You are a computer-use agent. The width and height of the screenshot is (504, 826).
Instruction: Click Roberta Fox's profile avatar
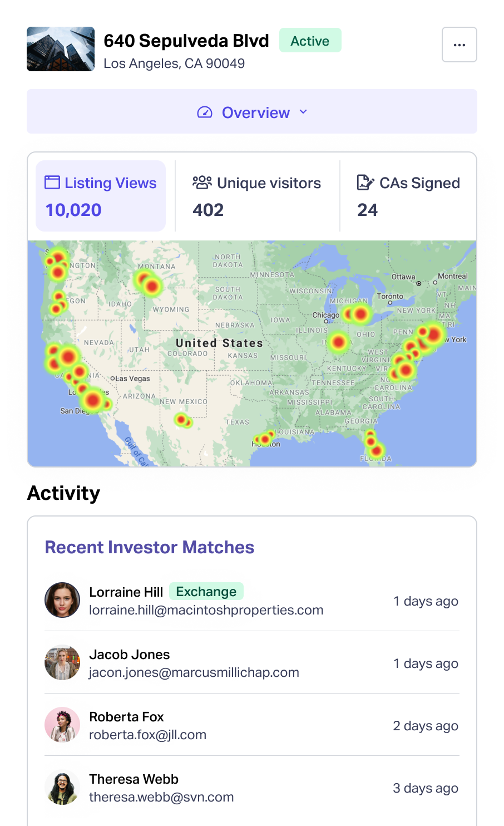point(62,725)
